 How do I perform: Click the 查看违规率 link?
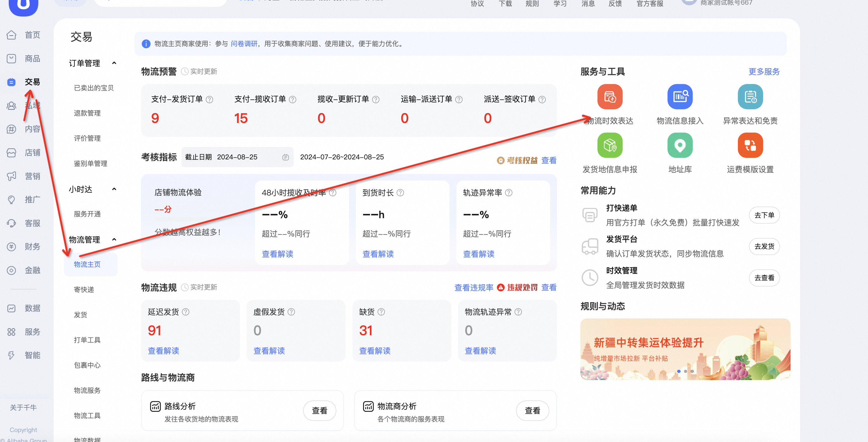(474, 288)
